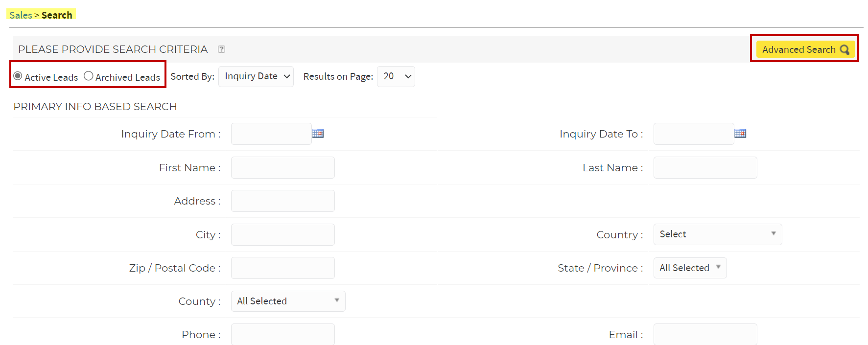Screen dimensions: 868x345
Task: Click the PLEASE PROVIDE SEARCH CRITERIA heading
Action: coord(113,49)
